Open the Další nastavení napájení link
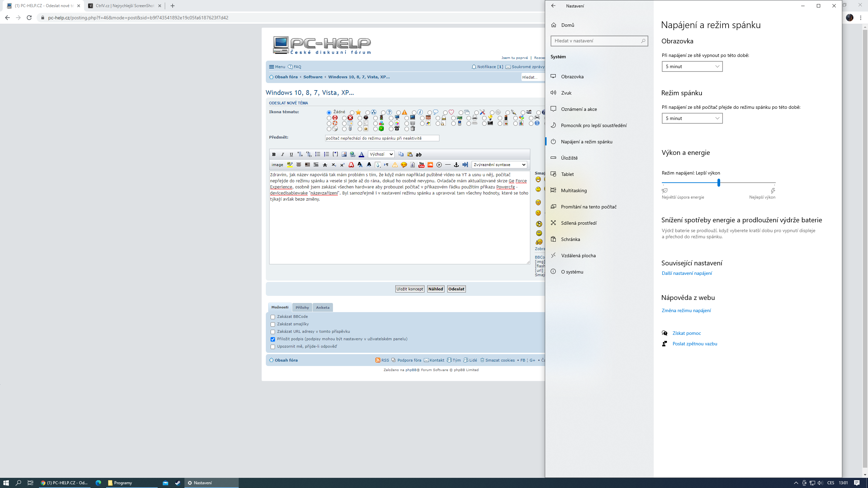 (687, 273)
